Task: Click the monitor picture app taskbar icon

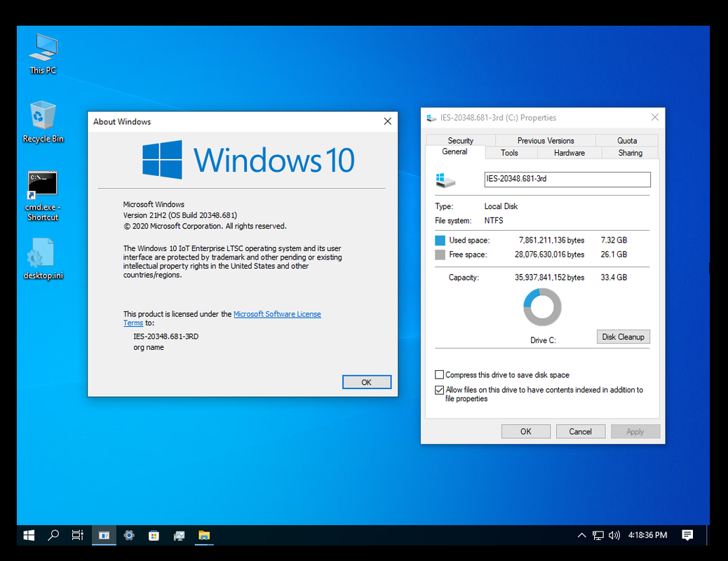Action: [x=180, y=536]
